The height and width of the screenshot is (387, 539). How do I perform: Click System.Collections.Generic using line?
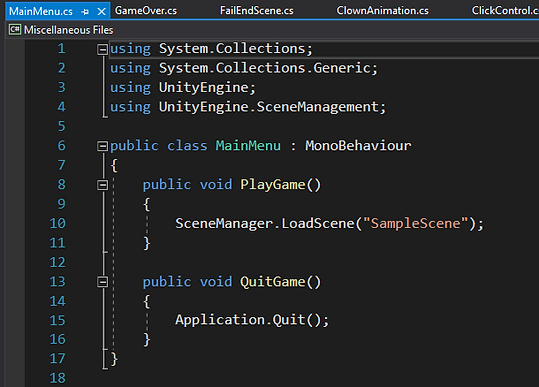tap(244, 68)
